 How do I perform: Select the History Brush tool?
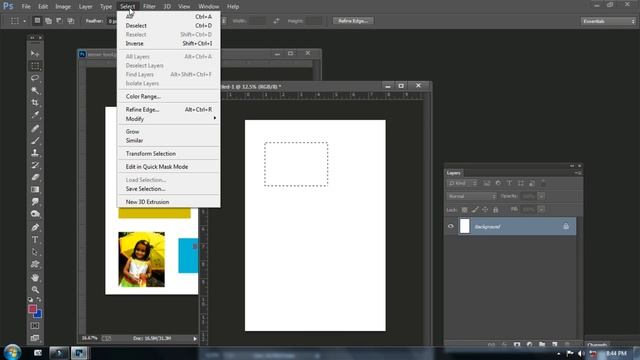[x=35, y=165]
